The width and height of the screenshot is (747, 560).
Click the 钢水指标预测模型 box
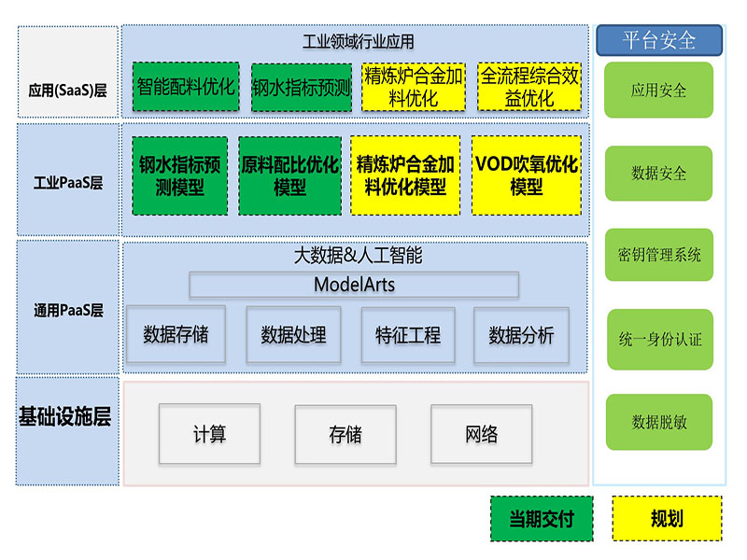[179, 175]
